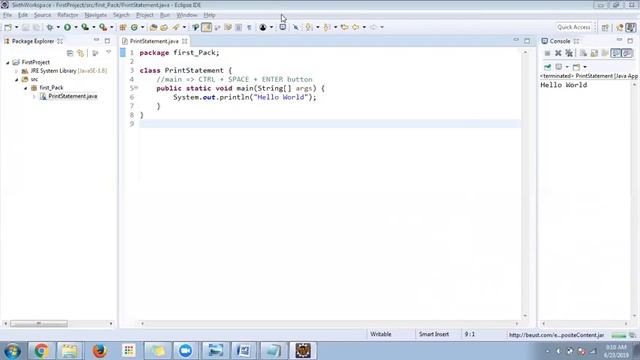Click Smart Insert in the status bar

coord(433,334)
